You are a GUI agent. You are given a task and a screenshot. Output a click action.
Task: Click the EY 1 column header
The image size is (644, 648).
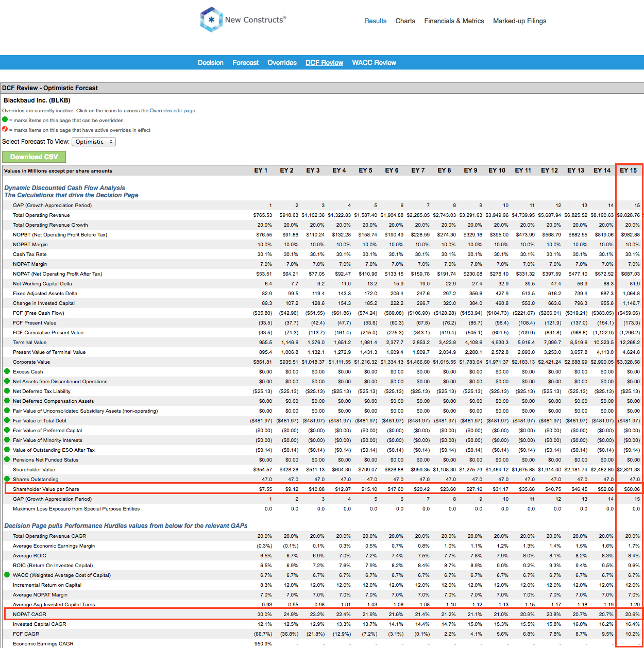pos(261,170)
